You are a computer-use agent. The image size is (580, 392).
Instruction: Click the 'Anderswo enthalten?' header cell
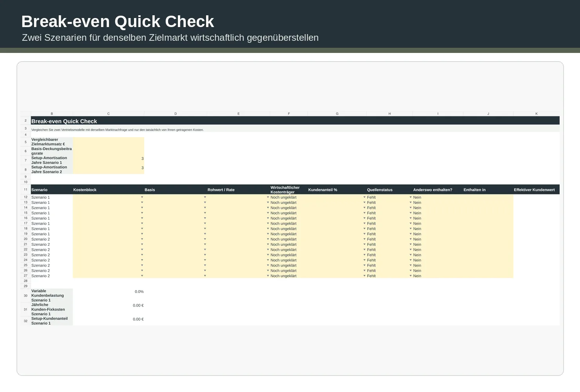click(438, 190)
